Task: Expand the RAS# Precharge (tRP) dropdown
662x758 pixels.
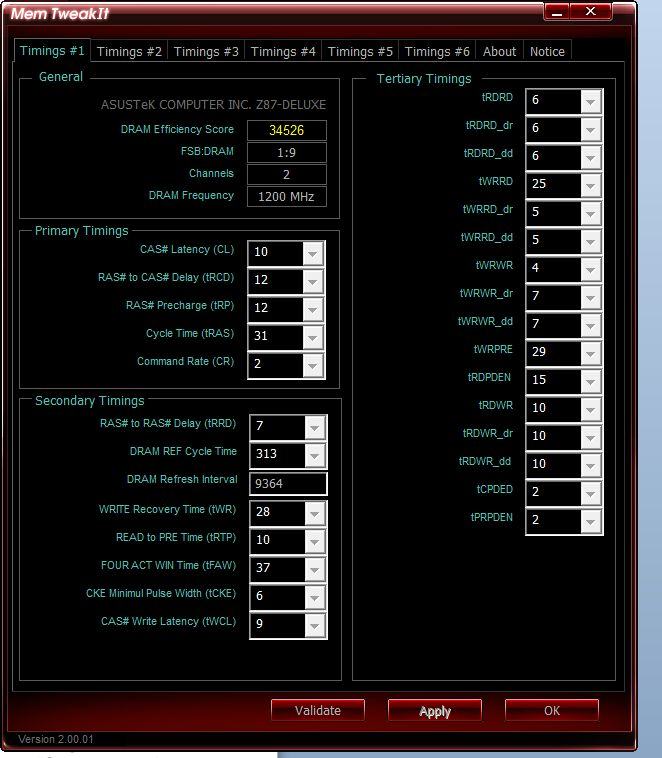Action: coord(313,309)
